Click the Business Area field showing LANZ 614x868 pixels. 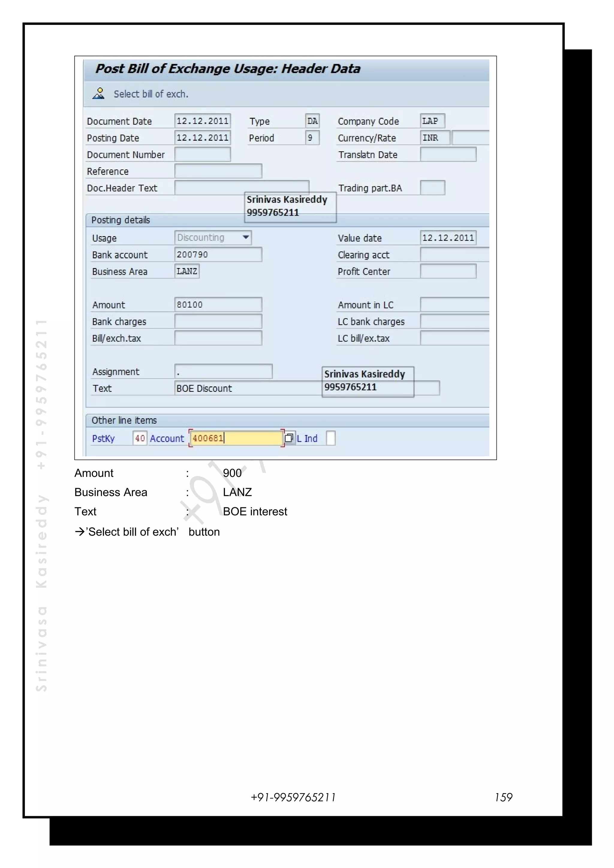pos(187,271)
